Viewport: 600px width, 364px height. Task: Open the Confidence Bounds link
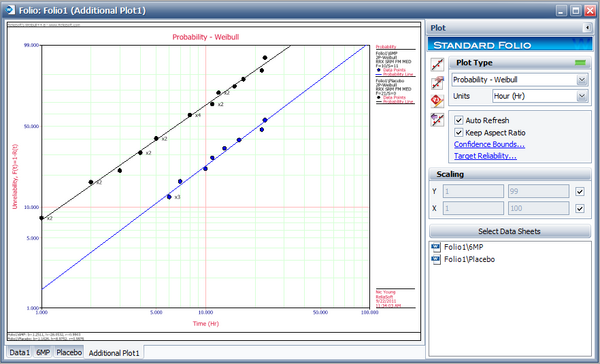pos(489,144)
